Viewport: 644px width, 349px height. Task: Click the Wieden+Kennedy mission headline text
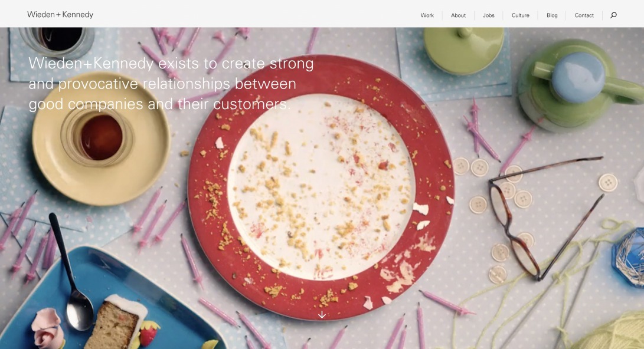click(x=171, y=84)
